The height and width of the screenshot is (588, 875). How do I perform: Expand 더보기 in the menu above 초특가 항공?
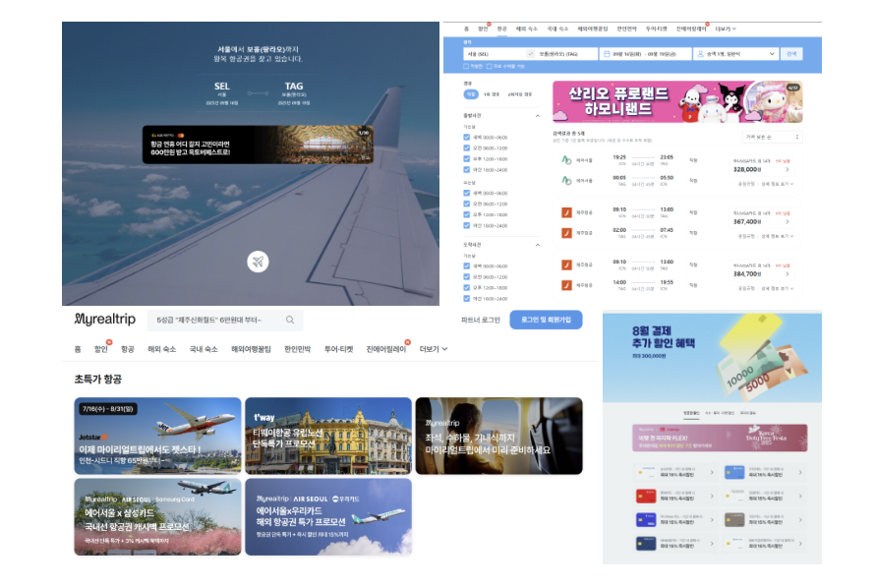[x=433, y=349]
